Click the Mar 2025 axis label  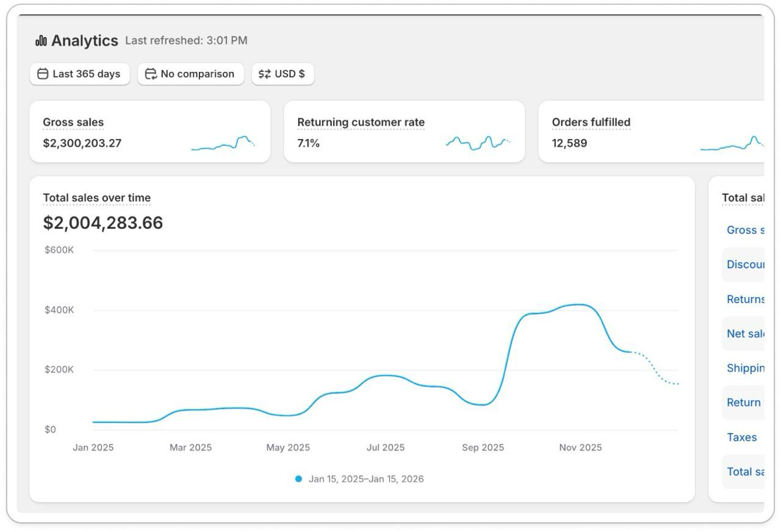[190, 448]
